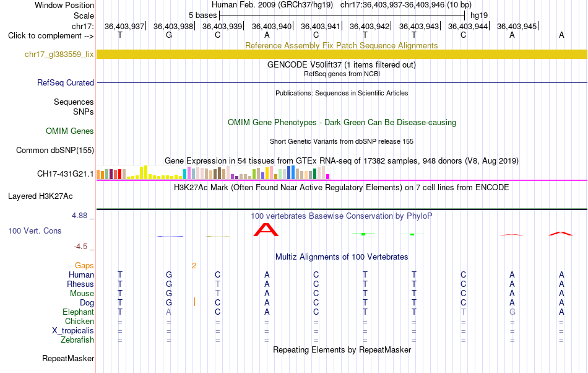Click the orange Gaps label
Viewport: 588px width, 373px height.
[x=84, y=265]
